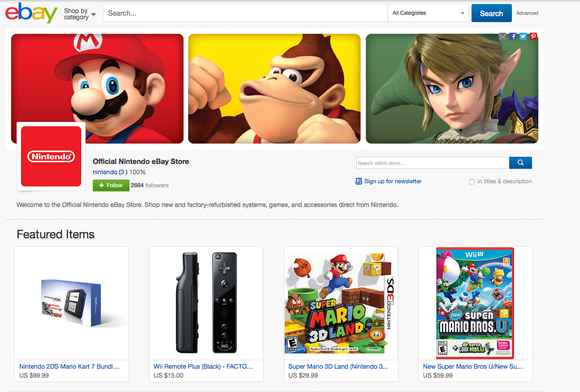This screenshot has height=392, width=580.
Task: Open Wii Remote Plus product image
Action: click(x=206, y=303)
